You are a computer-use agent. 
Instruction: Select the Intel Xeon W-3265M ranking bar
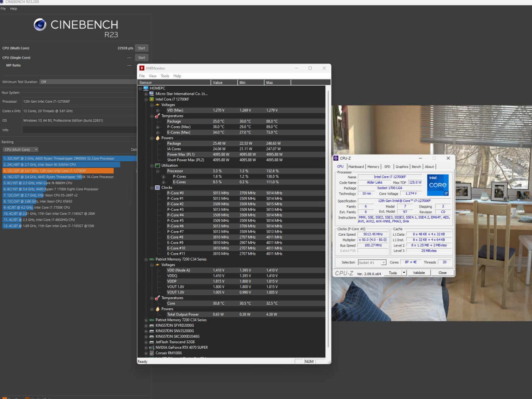[61, 165]
